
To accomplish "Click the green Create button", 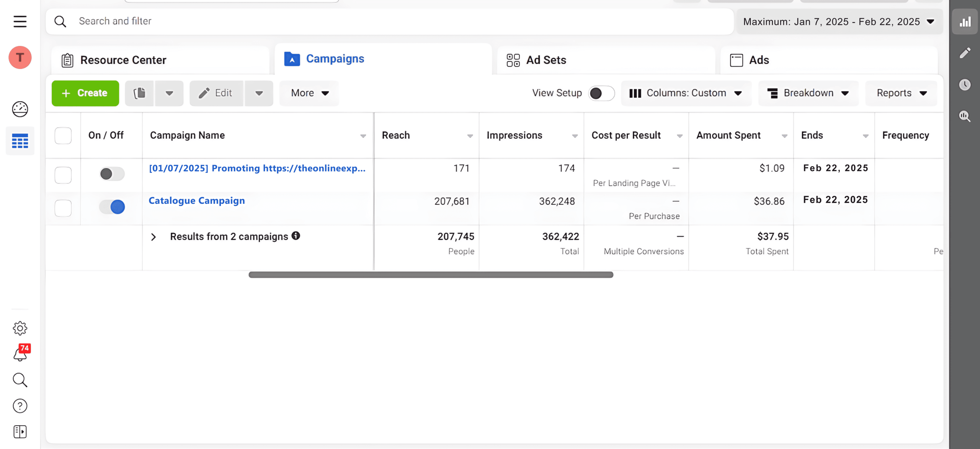I will coord(85,93).
